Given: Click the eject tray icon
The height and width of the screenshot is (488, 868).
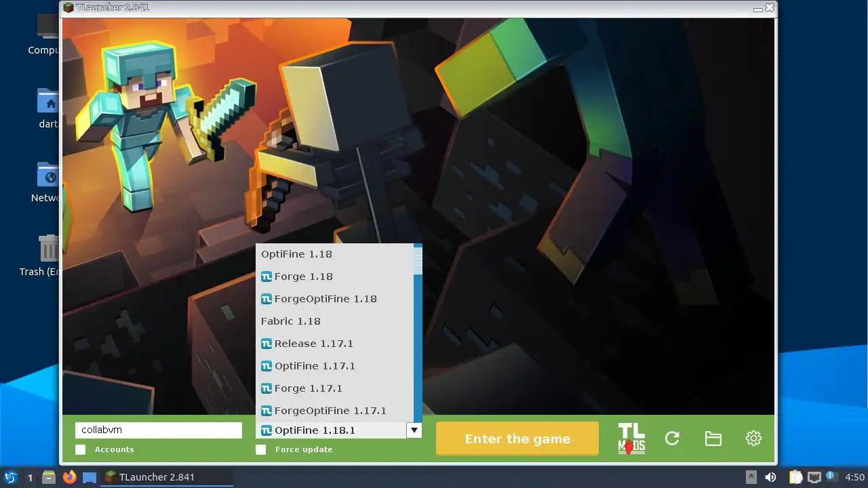Looking at the screenshot, I should tap(751, 477).
